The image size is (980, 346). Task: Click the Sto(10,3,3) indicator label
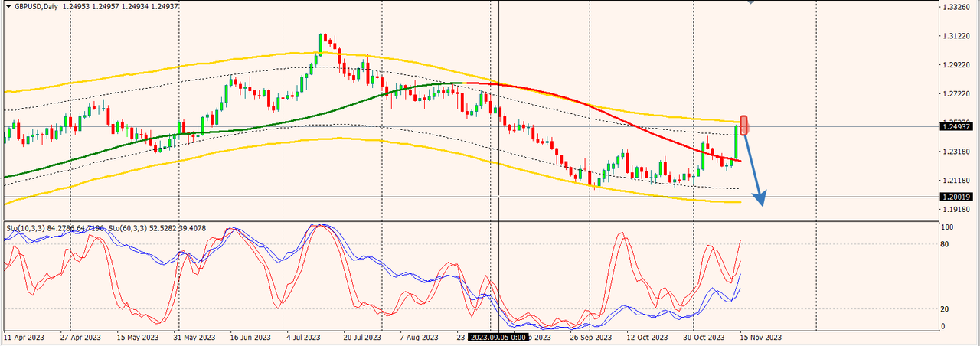25,227
